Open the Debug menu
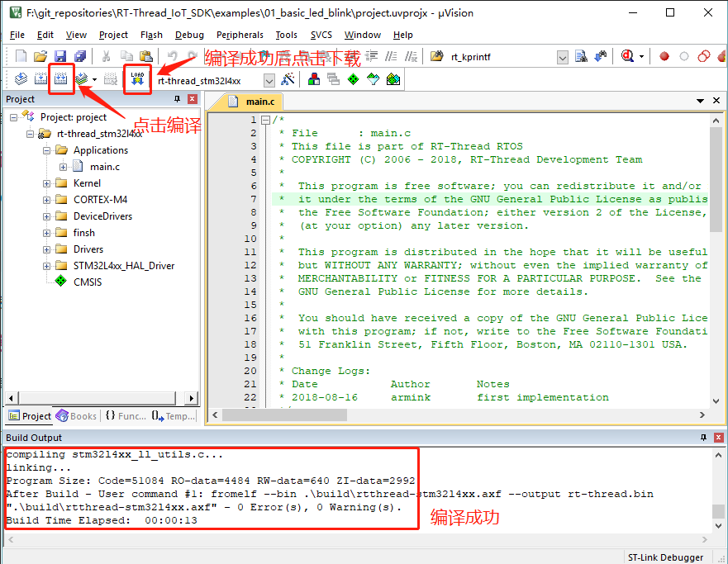This screenshot has width=728, height=564. pyautogui.click(x=189, y=35)
